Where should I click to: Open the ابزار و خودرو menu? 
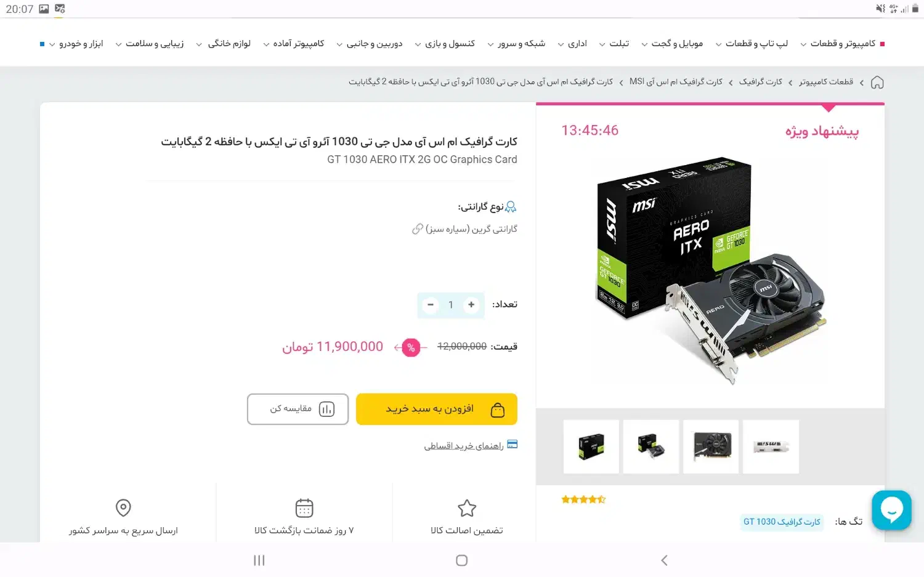tap(76, 44)
